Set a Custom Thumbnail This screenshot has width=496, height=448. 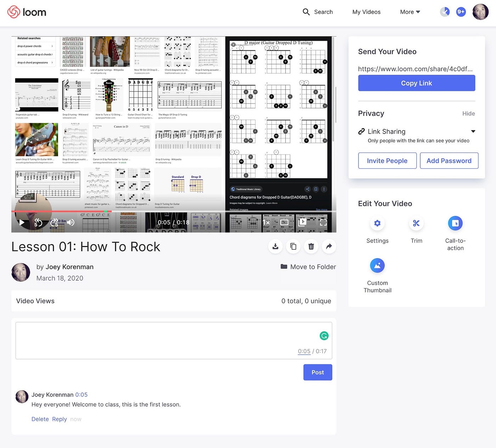tap(377, 265)
